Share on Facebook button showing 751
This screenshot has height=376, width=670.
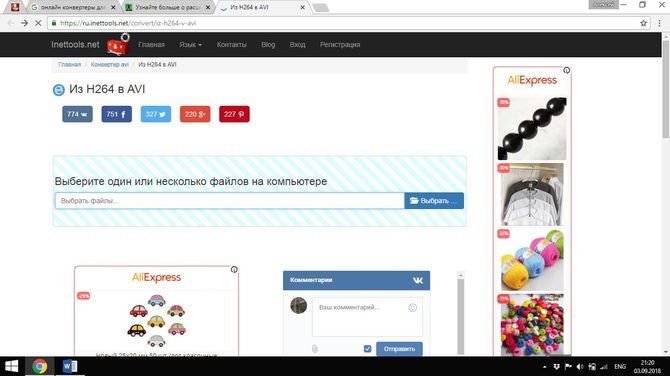point(117,114)
